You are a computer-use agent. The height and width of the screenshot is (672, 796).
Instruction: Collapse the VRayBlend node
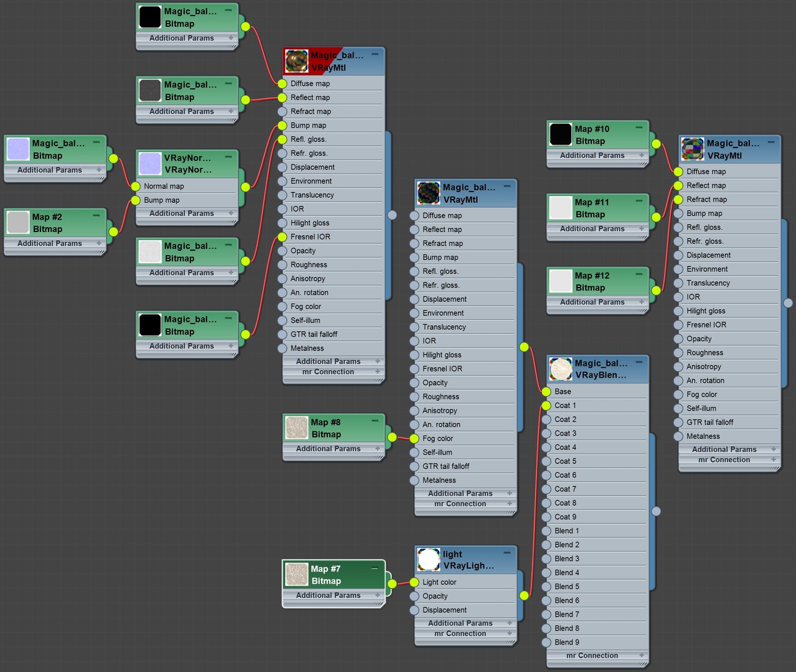pyautogui.click(x=639, y=362)
